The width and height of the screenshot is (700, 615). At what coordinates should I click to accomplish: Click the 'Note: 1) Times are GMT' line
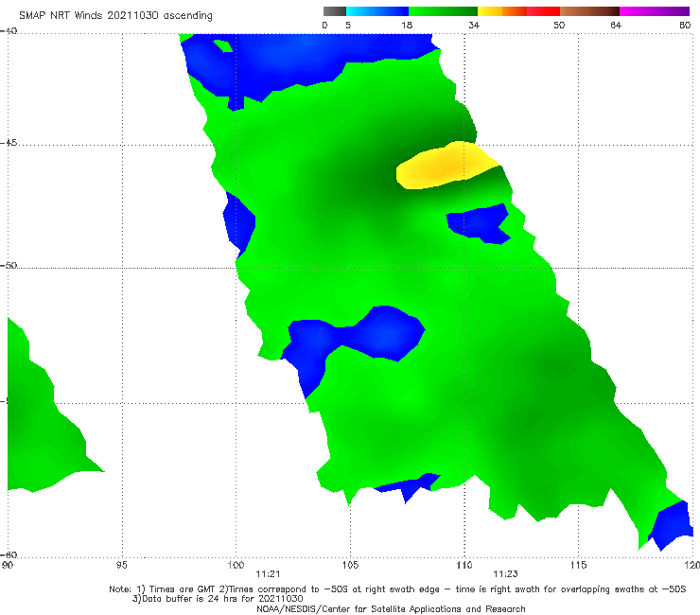click(x=397, y=589)
